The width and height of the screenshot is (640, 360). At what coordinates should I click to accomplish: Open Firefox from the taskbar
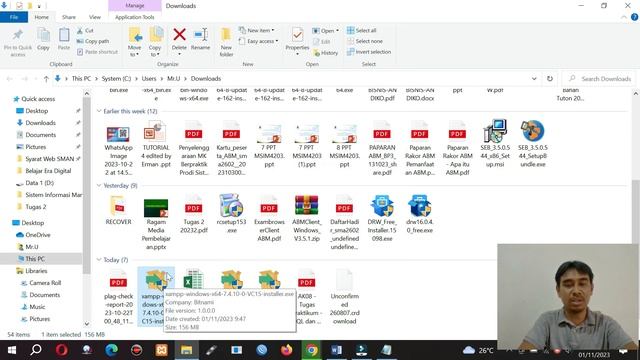[287, 350]
